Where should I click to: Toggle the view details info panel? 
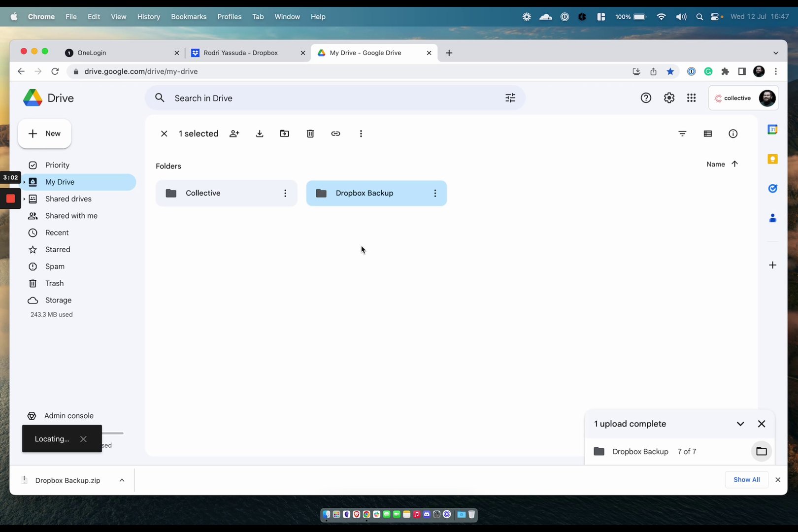click(x=733, y=133)
